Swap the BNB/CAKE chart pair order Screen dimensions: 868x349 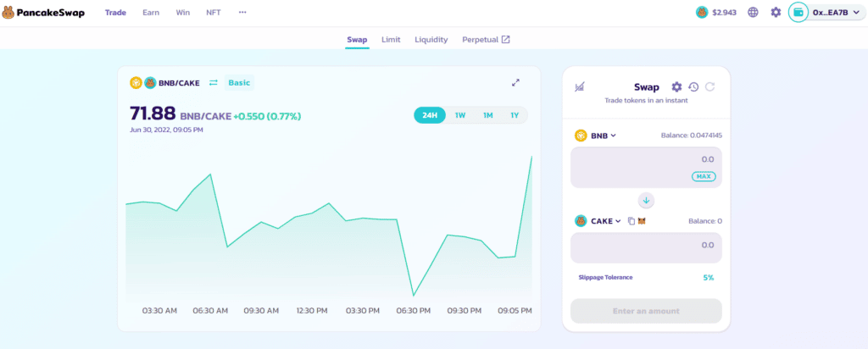214,83
